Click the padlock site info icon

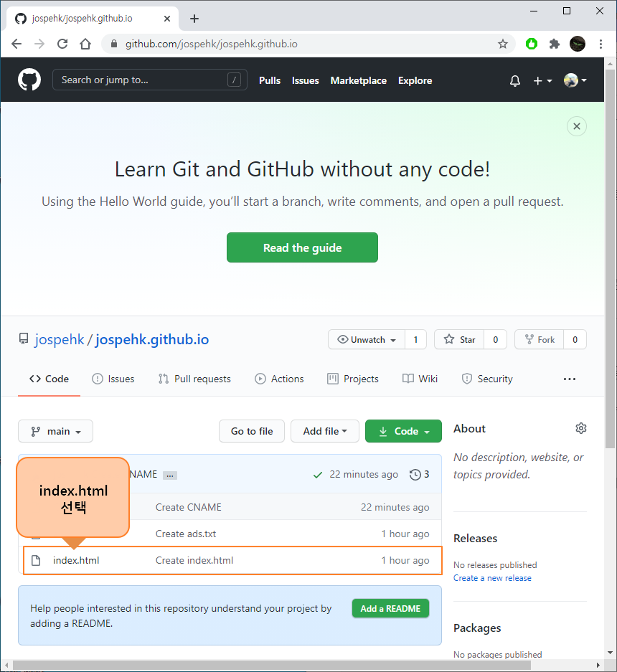pyautogui.click(x=113, y=44)
